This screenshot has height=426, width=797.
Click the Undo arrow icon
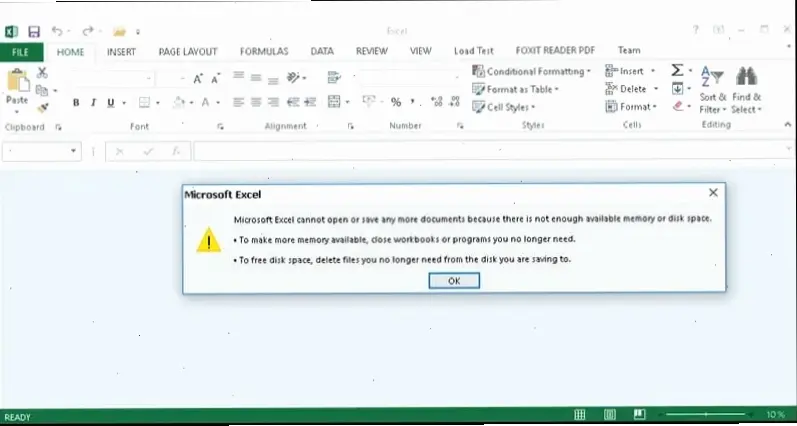pos(57,32)
